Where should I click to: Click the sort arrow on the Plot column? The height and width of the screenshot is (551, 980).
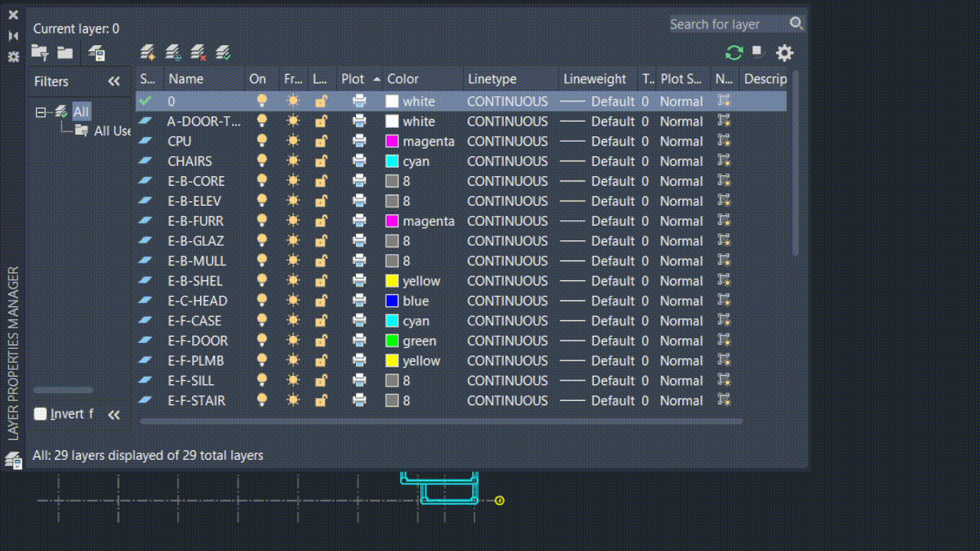pos(377,79)
